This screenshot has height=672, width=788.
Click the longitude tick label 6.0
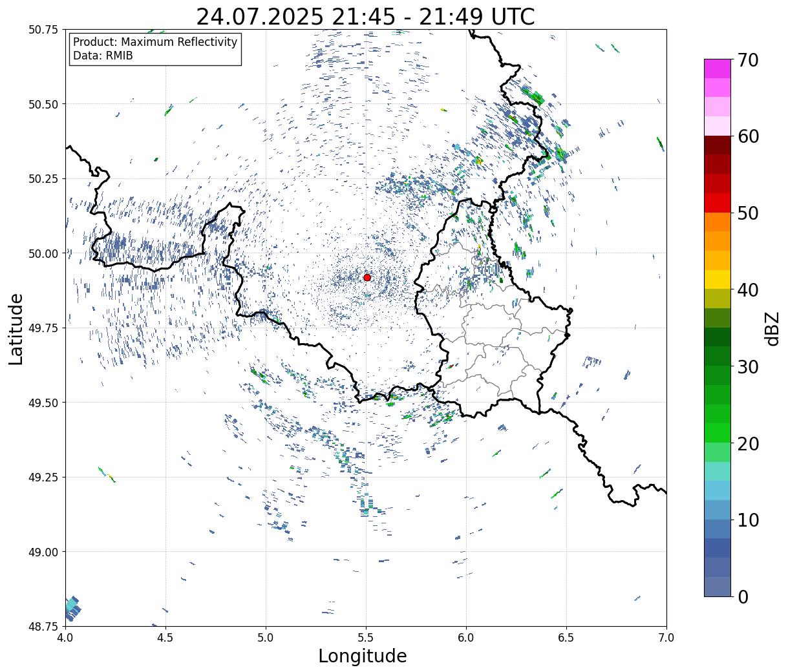466,637
